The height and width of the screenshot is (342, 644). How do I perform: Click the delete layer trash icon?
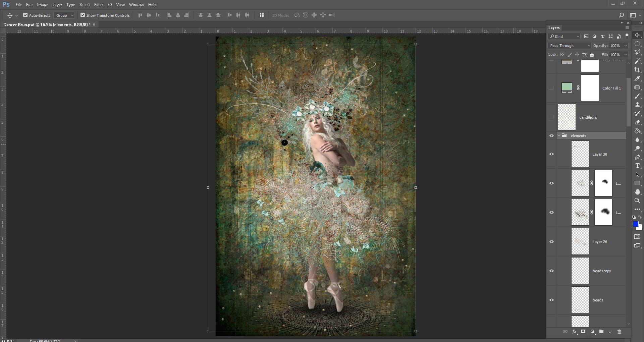pyautogui.click(x=619, y=332)
